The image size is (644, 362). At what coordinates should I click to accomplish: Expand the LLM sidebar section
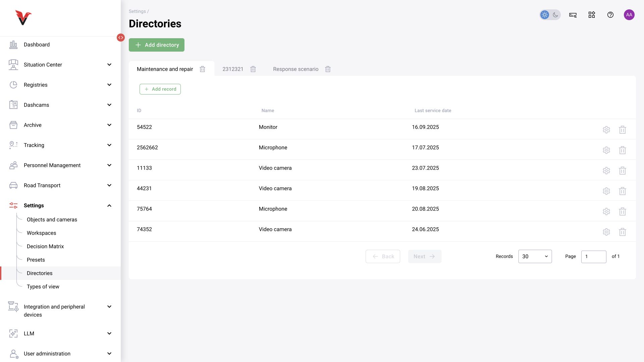pyautogui.click(x=60, y=334)
